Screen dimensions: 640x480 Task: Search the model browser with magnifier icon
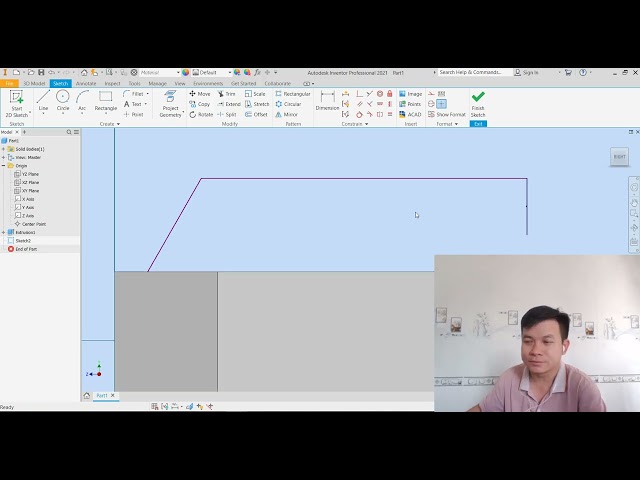point(69,132)
